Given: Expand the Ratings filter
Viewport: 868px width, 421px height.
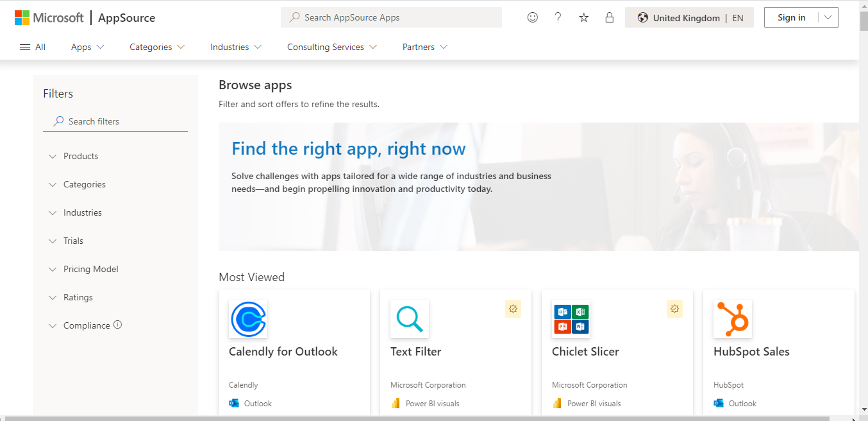Looking at the screenshot, I should (71, 297).
